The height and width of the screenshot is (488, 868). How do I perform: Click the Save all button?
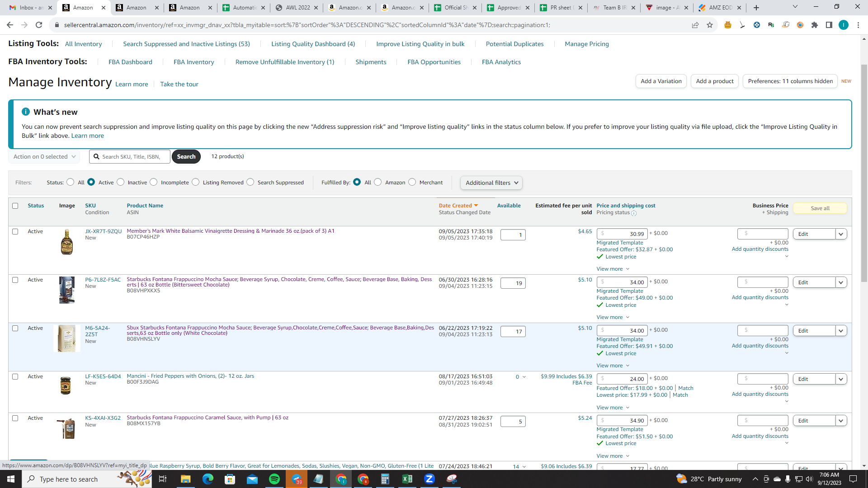pos(820,208)
